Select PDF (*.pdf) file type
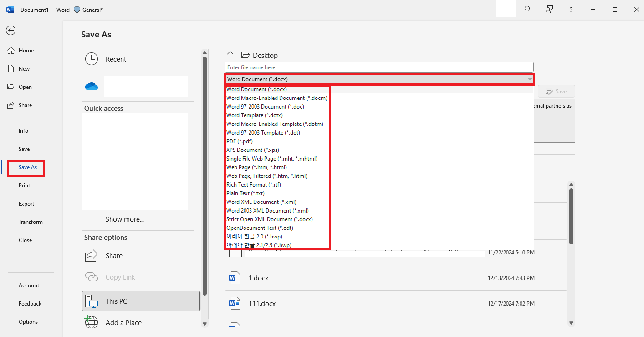The image size is (644, 337). pyautogui.click(x=240, y=141)
